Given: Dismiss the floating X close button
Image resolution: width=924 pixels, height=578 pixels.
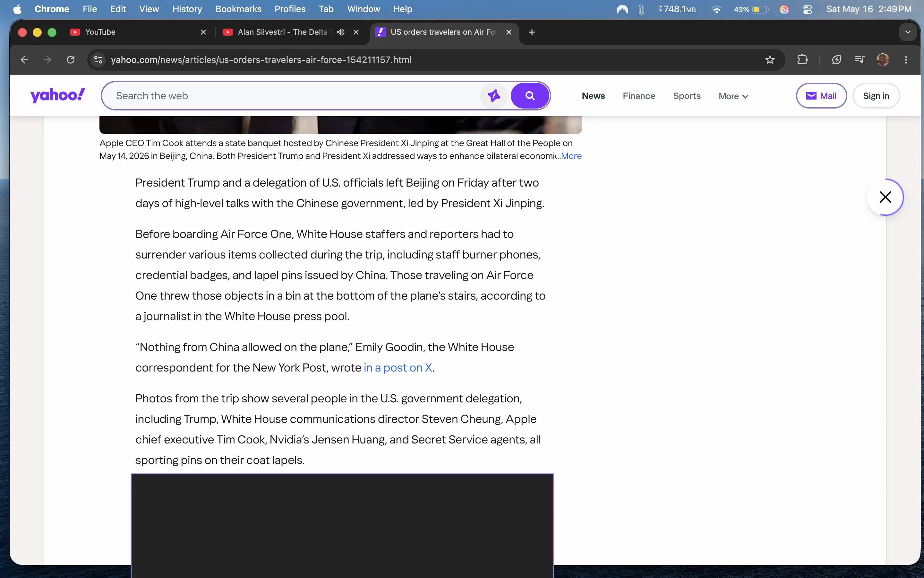Looking at the screenshot, I should (x=885, y=197).
